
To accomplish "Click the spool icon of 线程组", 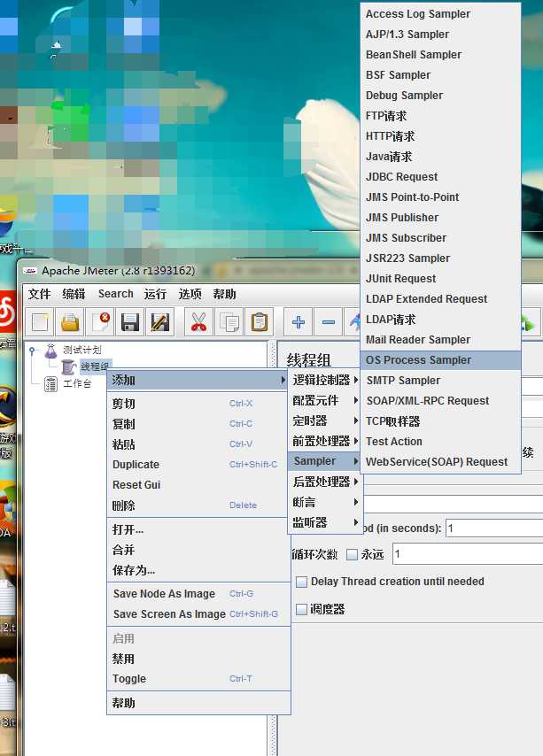I will pyautogui.click(x=69, y=366).
